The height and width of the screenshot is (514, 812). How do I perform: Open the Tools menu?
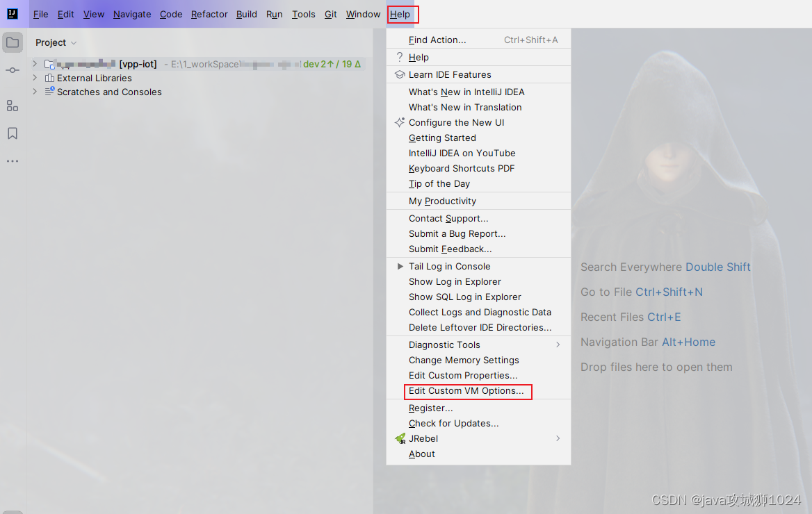[304, 15]
